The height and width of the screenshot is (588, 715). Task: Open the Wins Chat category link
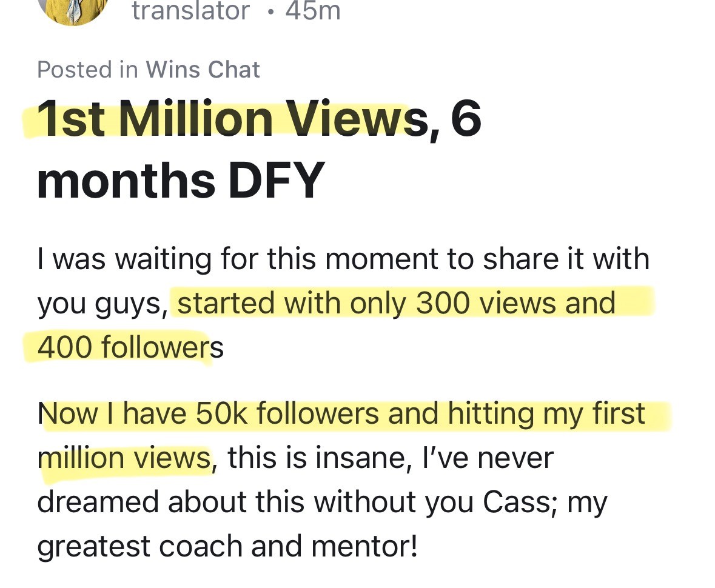tap(203, 70)
